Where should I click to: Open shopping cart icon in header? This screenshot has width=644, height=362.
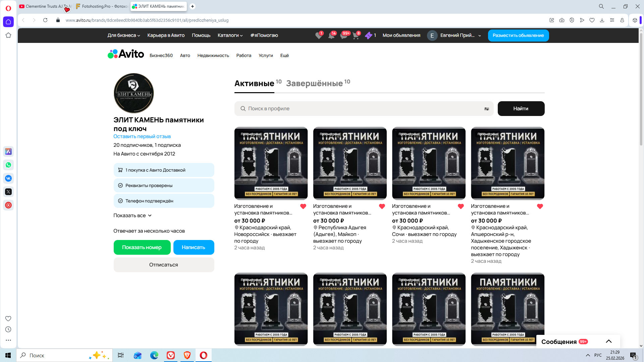coord(356,36)
